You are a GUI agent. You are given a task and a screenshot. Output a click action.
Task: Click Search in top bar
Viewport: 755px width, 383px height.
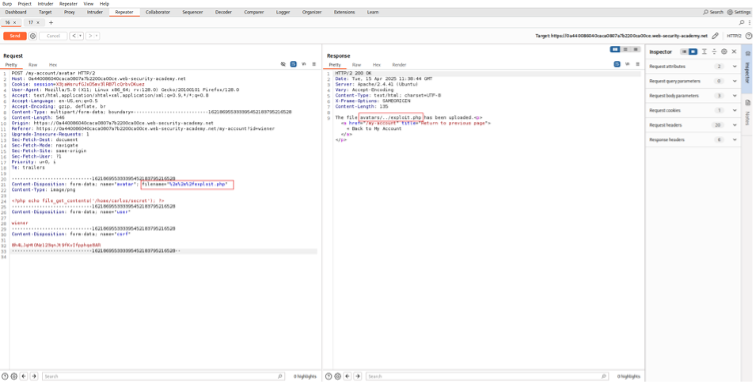click(714, 12)
